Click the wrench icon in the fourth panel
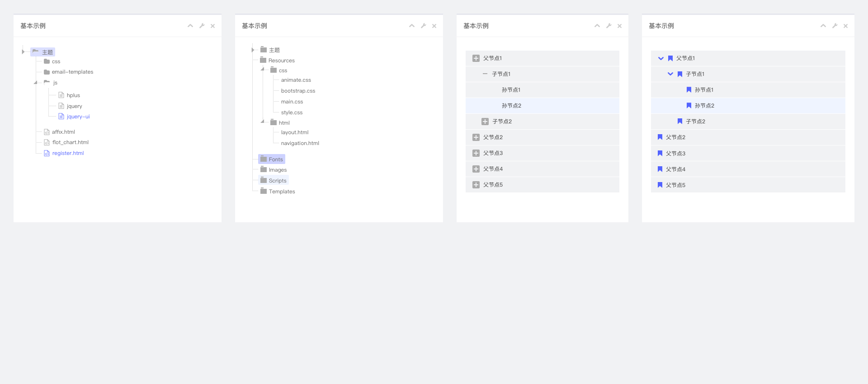Image resolution: width=868 pixels, height=384 pixels. tap(835, 26)
